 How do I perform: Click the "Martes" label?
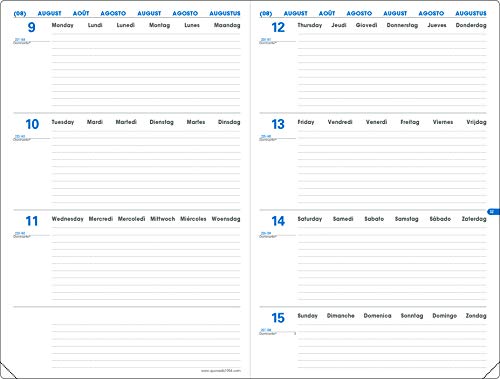(x=196, y=122)
